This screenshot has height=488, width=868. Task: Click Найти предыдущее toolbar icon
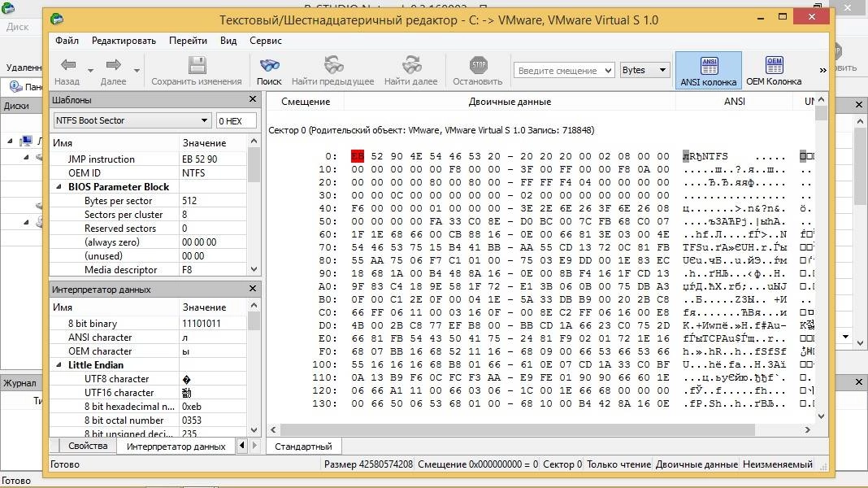coord(333,65)
